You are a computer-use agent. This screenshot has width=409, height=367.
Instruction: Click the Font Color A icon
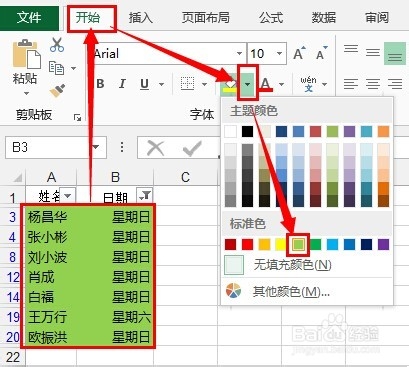[x=266, y=84]
